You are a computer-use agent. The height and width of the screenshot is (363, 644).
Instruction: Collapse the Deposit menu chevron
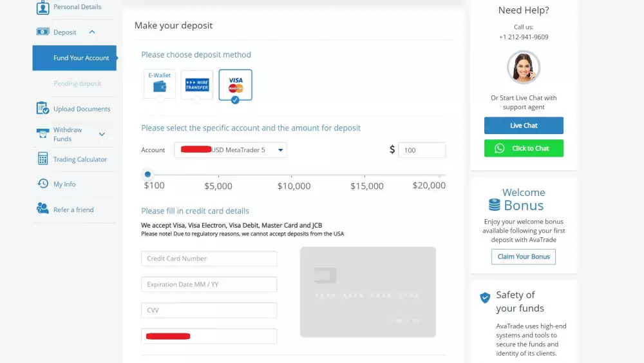92,32
